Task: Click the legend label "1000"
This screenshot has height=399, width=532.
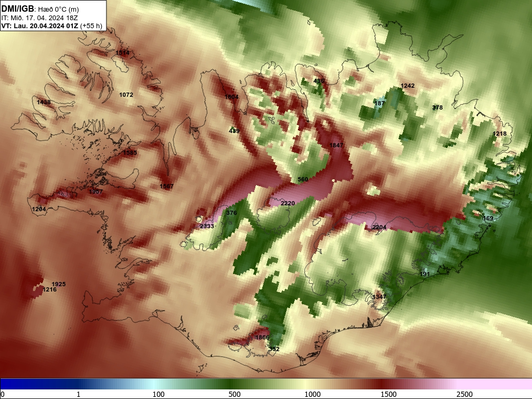Action: pyautogui.click(x=312, y=394)
